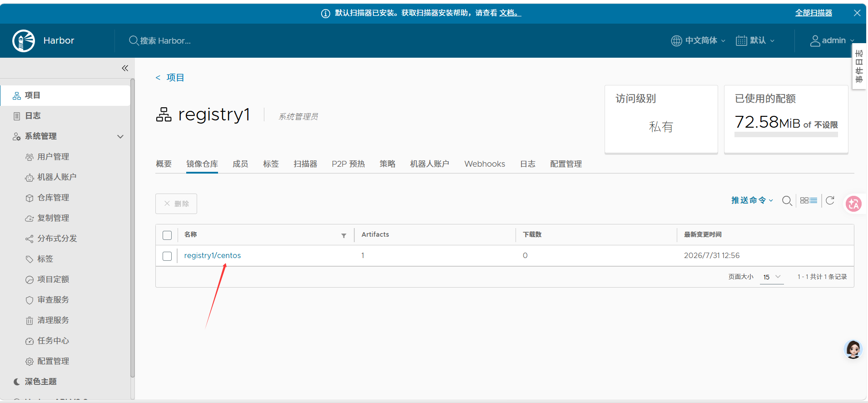Click the 全部扫描器 link

(x=813, y=13)
